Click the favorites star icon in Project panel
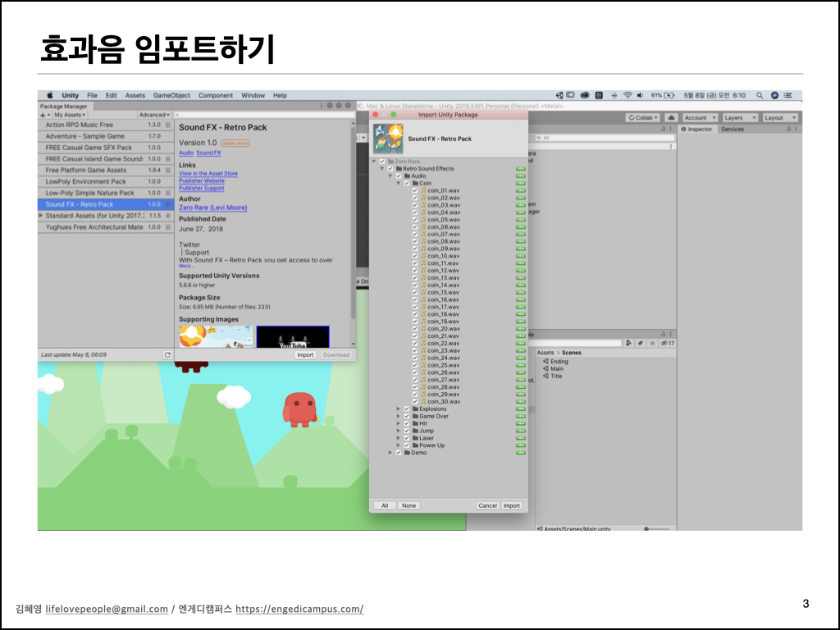This screenshot has height=630, width=840. [652, 343]
